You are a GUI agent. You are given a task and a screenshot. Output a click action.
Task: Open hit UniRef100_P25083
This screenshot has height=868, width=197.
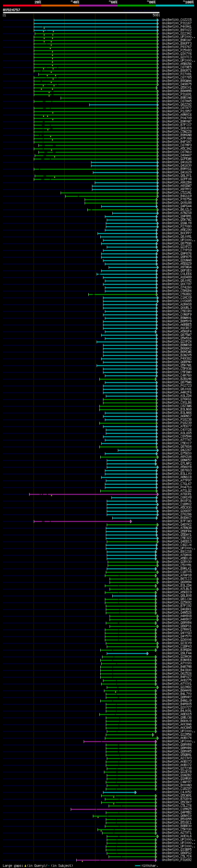(177, 50)
